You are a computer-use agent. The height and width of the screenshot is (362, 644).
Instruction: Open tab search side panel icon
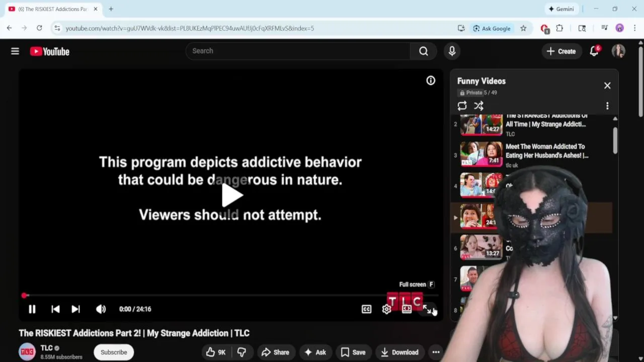click(582, 28)
